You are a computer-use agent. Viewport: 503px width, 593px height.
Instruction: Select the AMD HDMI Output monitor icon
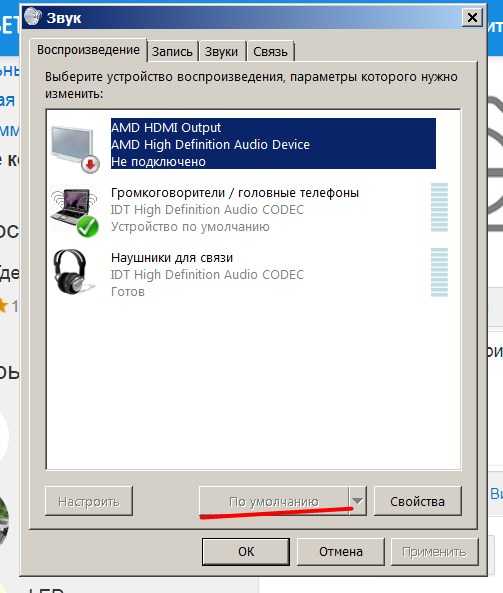[73, 146]
